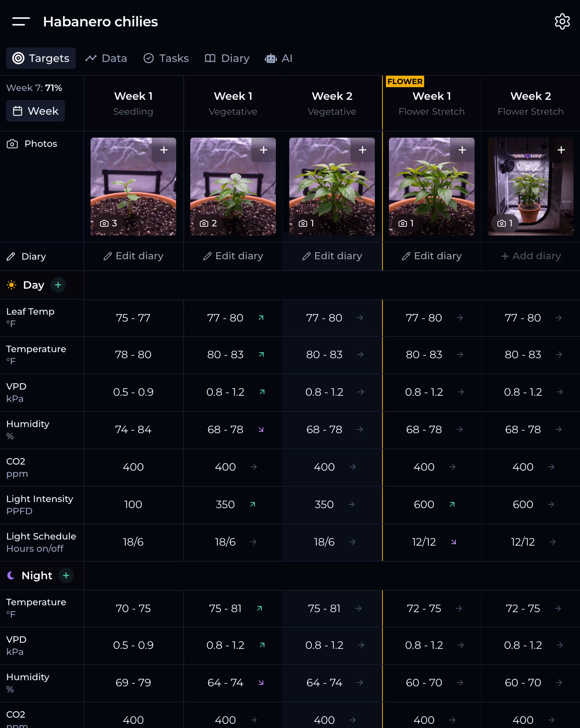Select Leaf Temp 75 - 77 Seedling cell

coord(133,318)
